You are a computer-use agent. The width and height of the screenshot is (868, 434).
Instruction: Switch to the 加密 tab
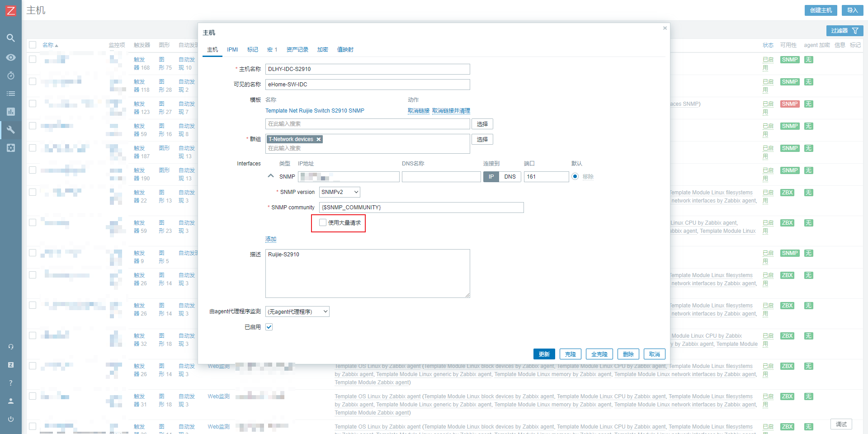pos(322,50)
